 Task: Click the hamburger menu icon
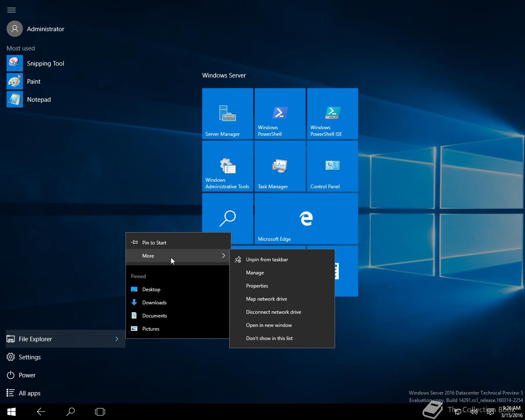11,10
